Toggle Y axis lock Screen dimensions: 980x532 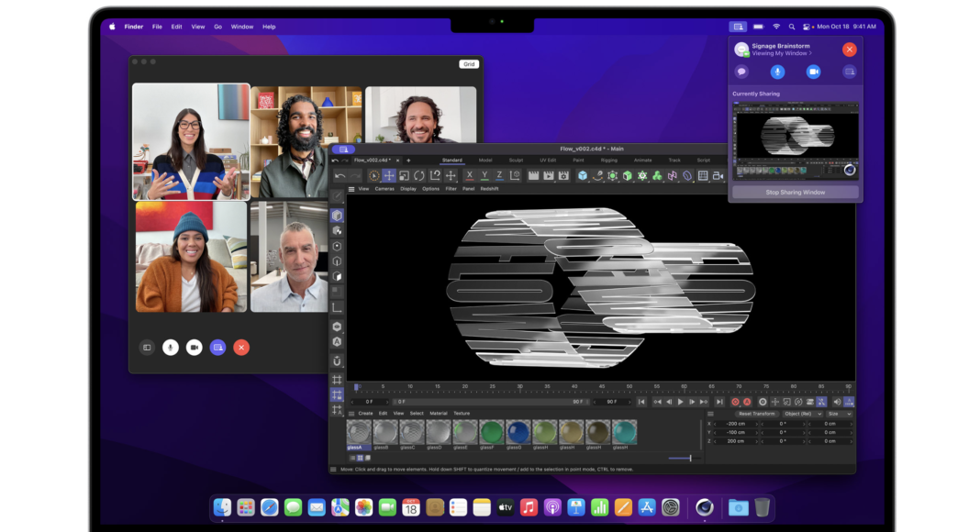click(x=484, y=176)
